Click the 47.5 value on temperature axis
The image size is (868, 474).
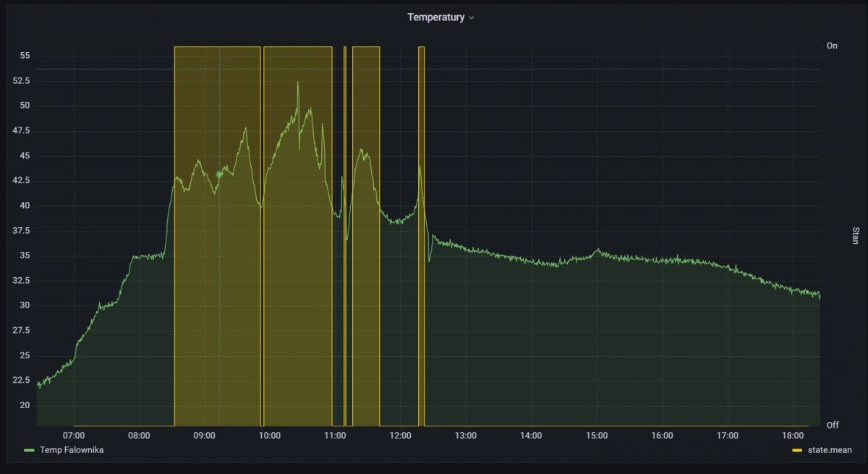click(x=21, y=131)
